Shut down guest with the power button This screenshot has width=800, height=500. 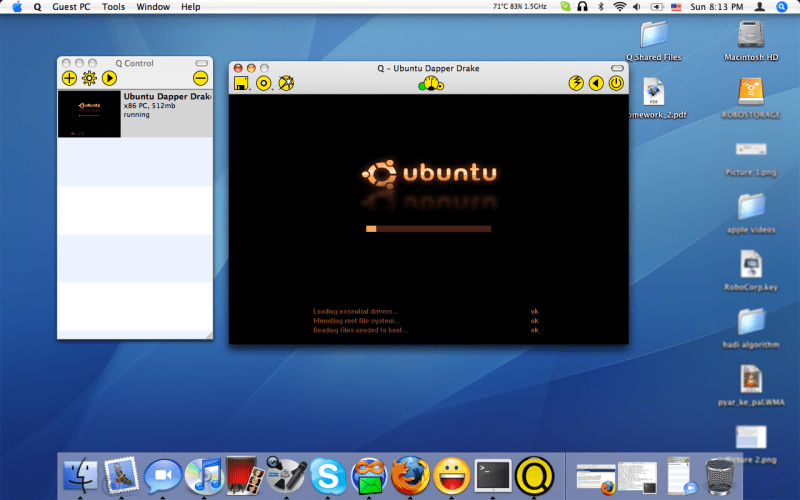click(x=616, y=83)
